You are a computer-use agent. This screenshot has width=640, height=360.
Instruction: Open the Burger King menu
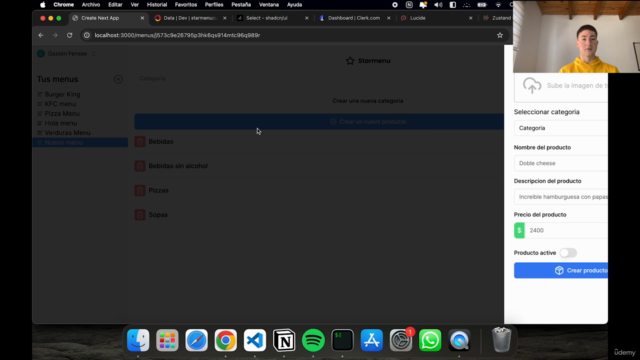(x=62, y=94)
